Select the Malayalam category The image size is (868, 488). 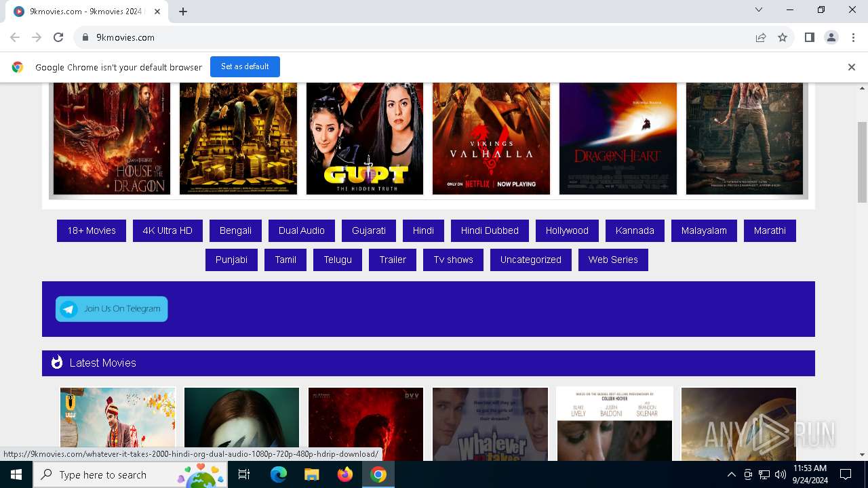click(704, 230)
